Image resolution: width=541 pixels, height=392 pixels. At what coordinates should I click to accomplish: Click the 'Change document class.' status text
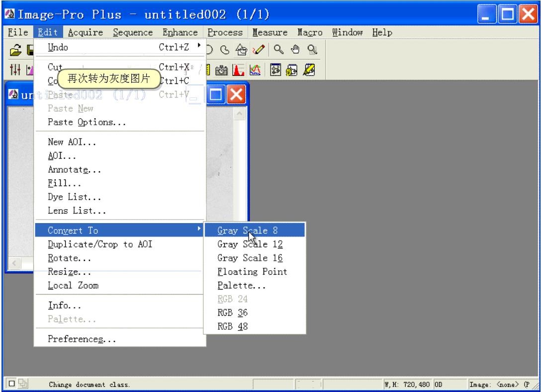click(x=90, y=385)
